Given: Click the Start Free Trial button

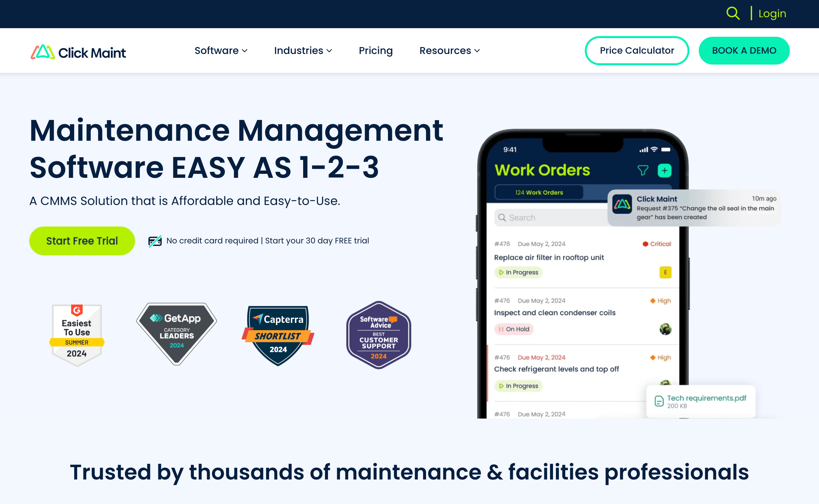Looking at the screenshot, I should click(82, 241).
